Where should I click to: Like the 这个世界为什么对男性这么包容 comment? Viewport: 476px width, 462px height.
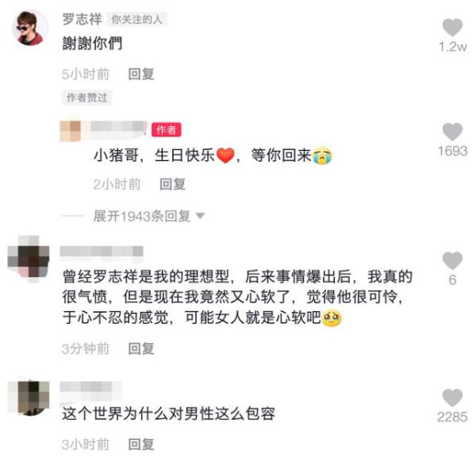(x=452, y=397)
